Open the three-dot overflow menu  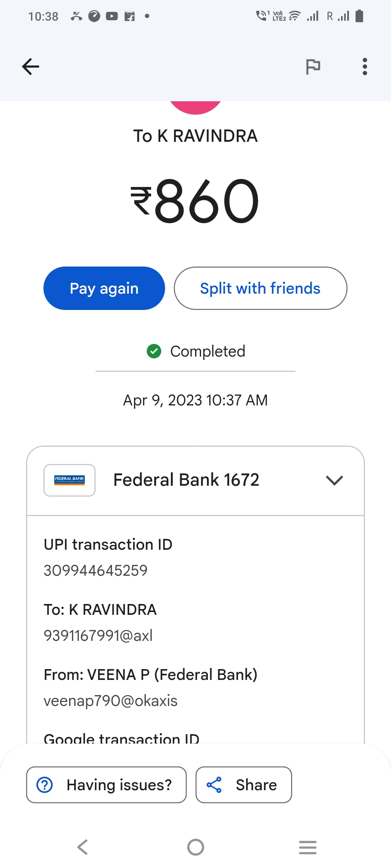pyautogui.click(x=365, y=67)
